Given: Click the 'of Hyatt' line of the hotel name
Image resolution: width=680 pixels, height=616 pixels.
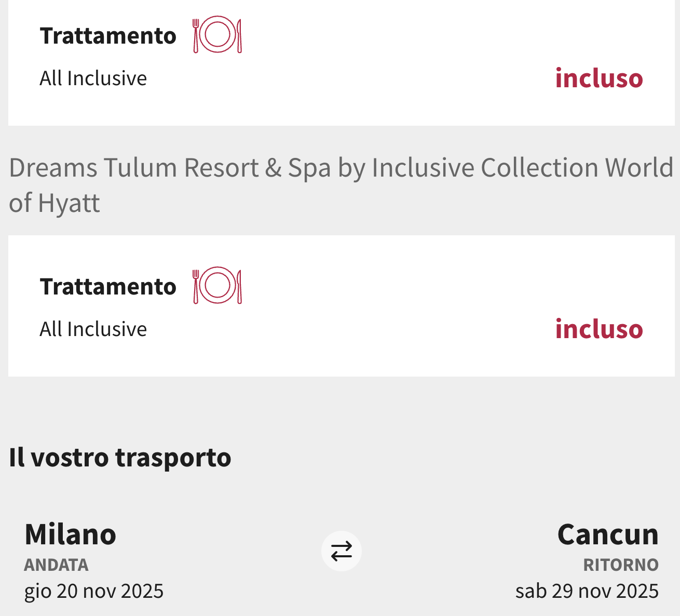Looking at the screenshot, I should 55,203.
